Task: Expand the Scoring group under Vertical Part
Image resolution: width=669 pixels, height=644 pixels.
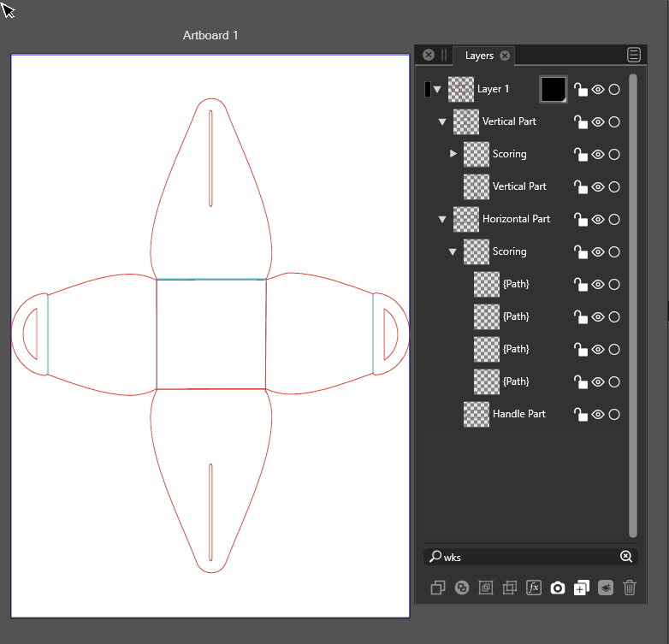Action: [x=453, y=154]
